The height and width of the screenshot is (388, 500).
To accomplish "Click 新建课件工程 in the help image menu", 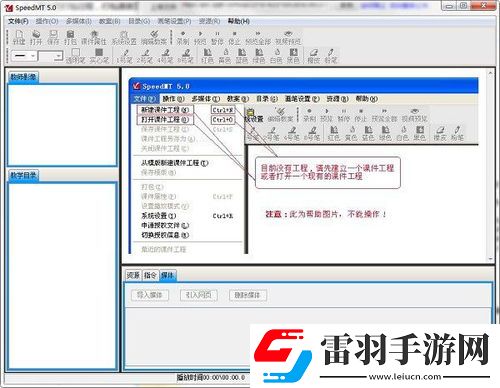I will click(165, 110).
